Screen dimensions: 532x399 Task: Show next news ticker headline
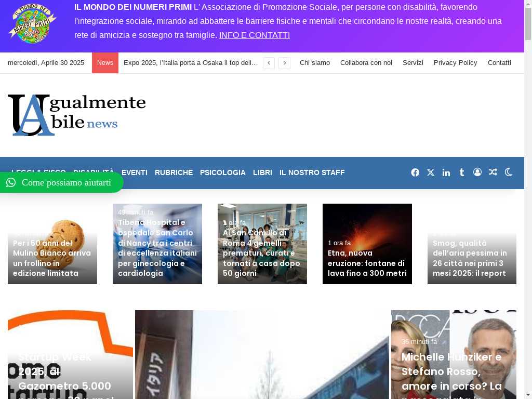(284, 63)
